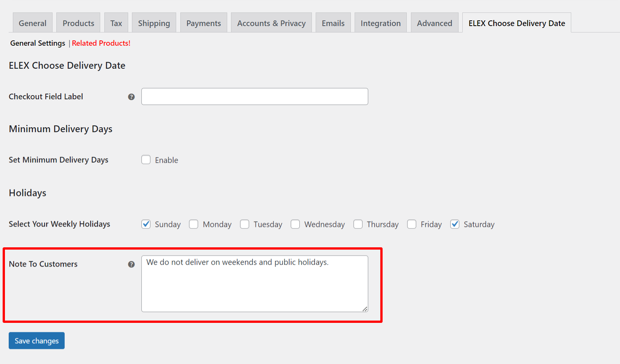Enable Set Minimum Delivery Days
620x364 pixels.
[x=146, y=160]
